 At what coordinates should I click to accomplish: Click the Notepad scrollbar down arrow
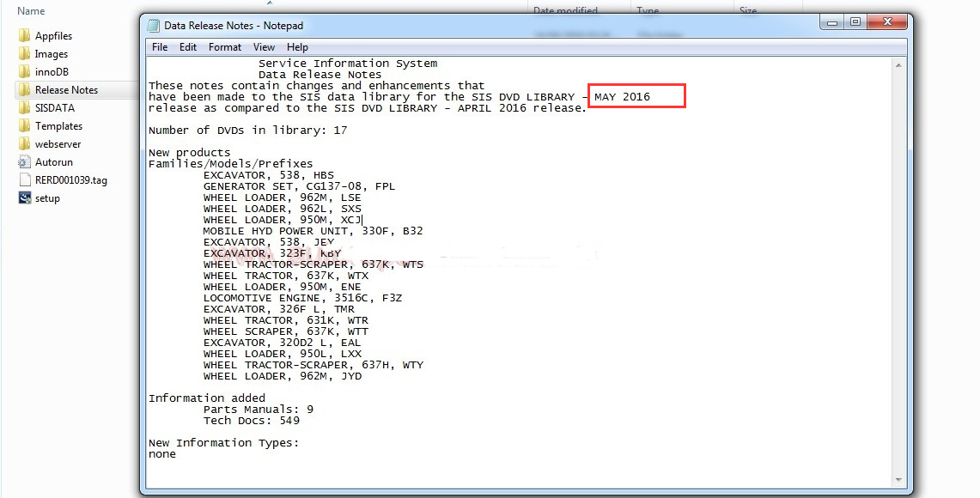tap(898, 480)
